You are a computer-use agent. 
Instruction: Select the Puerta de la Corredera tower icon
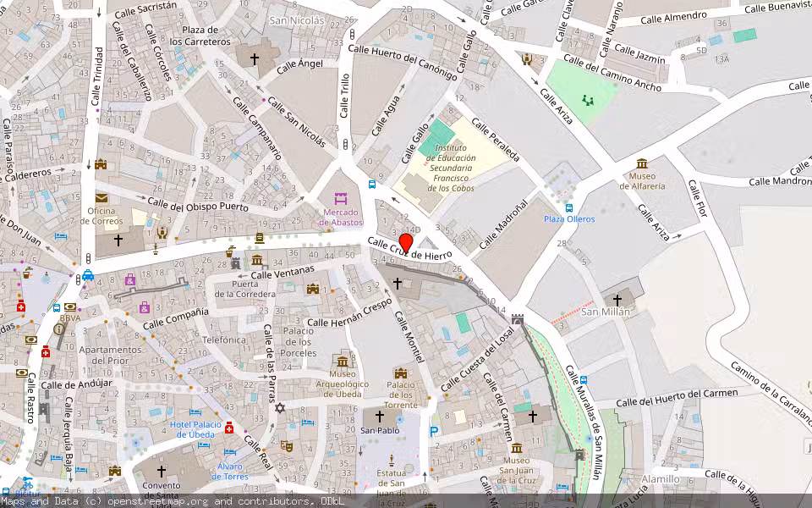click(236, 262)
